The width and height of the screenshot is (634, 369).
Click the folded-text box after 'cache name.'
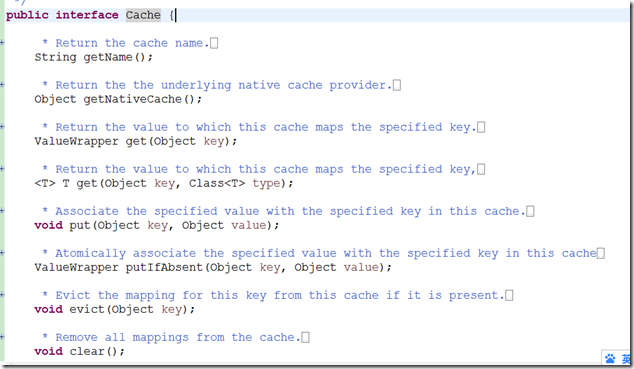(214, 43)
